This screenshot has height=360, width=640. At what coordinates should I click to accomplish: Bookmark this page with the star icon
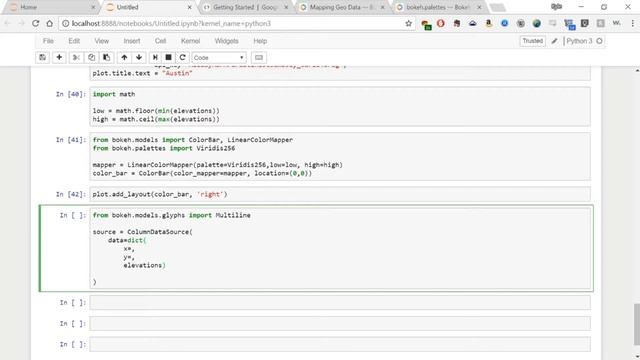click(408, 24)
